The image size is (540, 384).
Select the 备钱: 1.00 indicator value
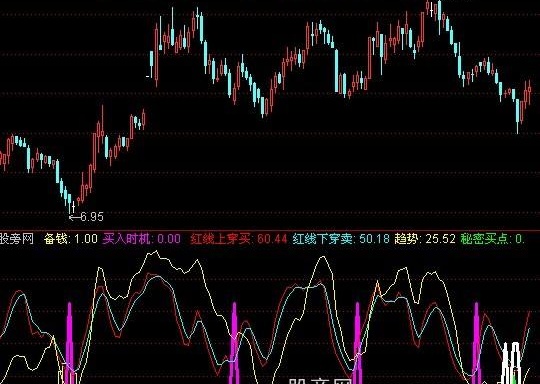pyautogui.click(x=71, y=239)
